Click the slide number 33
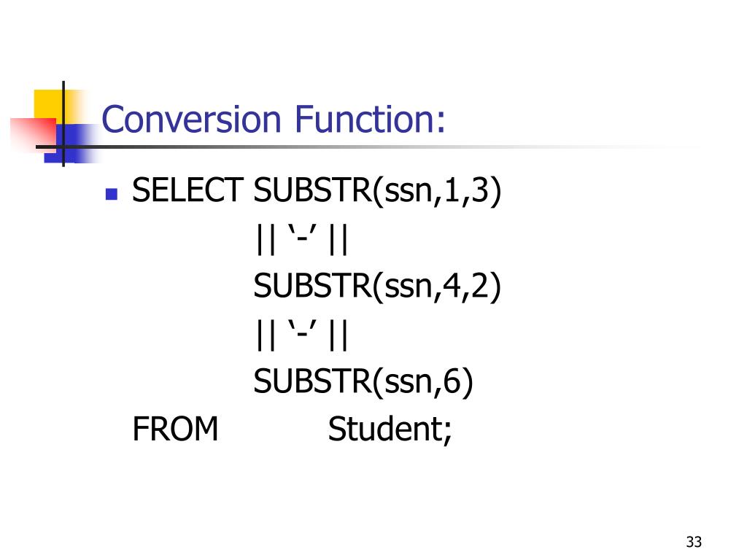The image size is (747, 560). point(694,542)
